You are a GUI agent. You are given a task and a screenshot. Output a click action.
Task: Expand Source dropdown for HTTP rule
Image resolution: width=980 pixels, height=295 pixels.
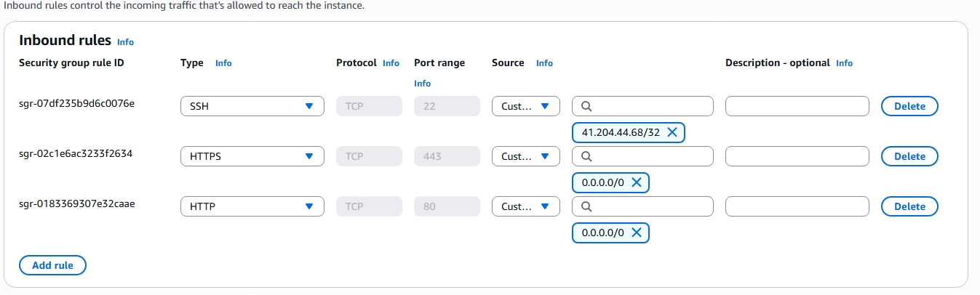(525, 206)
